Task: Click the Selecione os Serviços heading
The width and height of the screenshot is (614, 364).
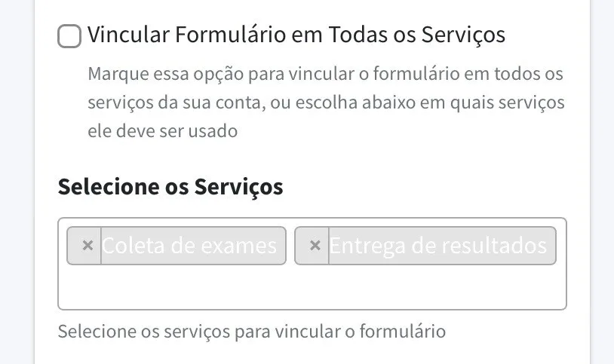Action: [170, 186]
